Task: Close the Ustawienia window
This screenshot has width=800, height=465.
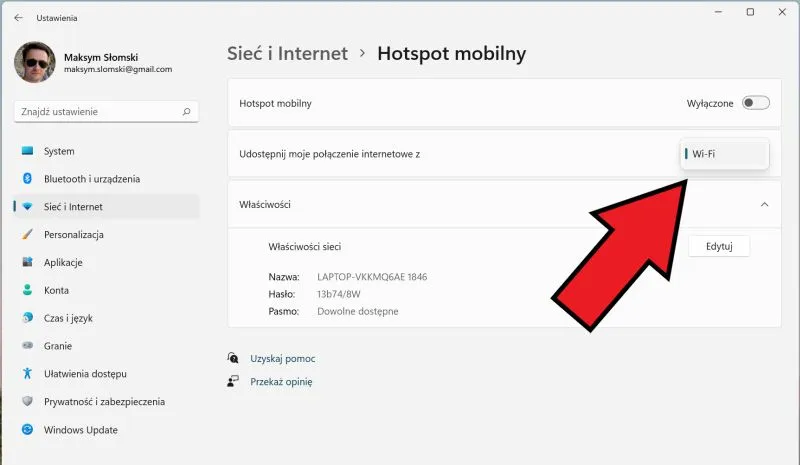Action: 782,12
